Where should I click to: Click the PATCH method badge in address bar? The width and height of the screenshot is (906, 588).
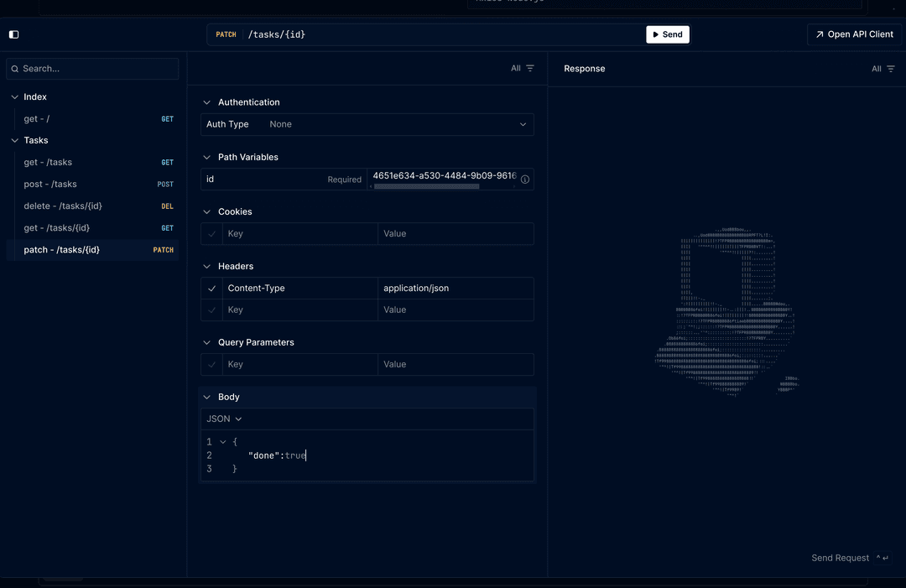[x=226, y=34]
